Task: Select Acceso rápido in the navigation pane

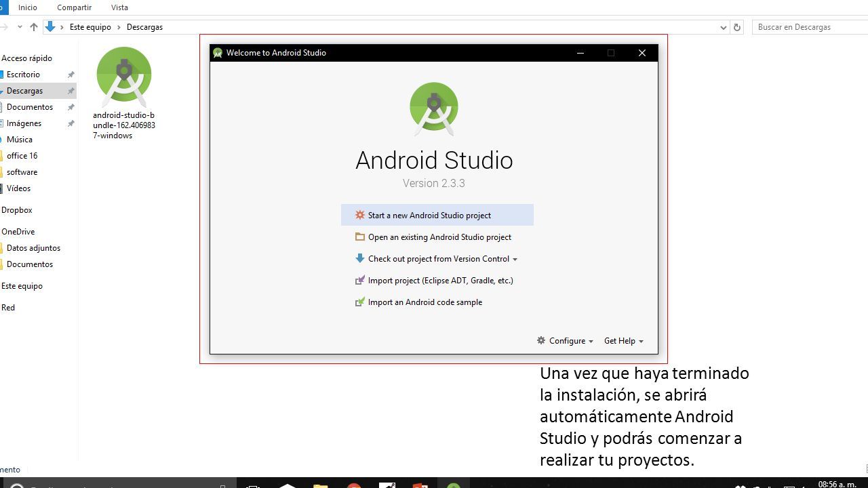Action: pos(26,58)
